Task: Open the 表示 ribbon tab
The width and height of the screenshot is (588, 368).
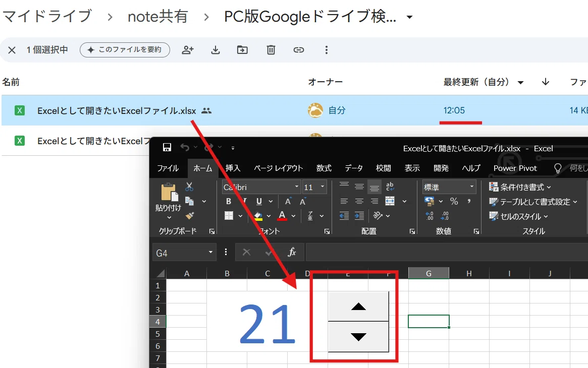Action: [412, 168]
